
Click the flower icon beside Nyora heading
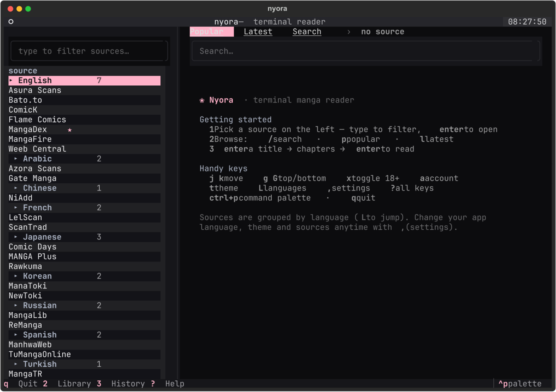pos(202,100)
